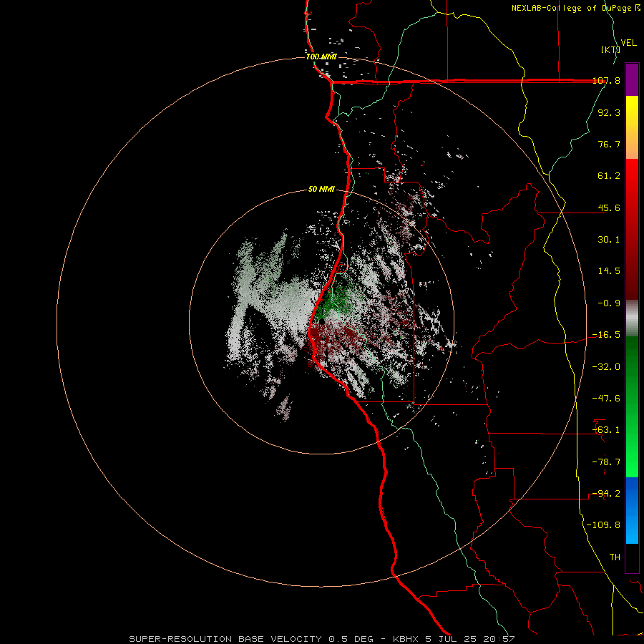
Task: Click the 50 NMI range ring label
Action: (x=321, y=190)
